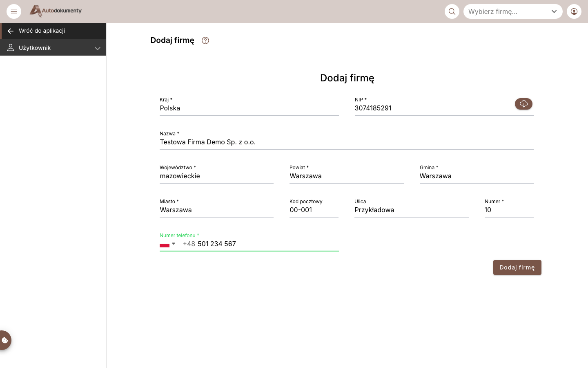Fetch company data with cloud download icon
This screenshot has height=368, width=588.
click(x=523, y=104)
